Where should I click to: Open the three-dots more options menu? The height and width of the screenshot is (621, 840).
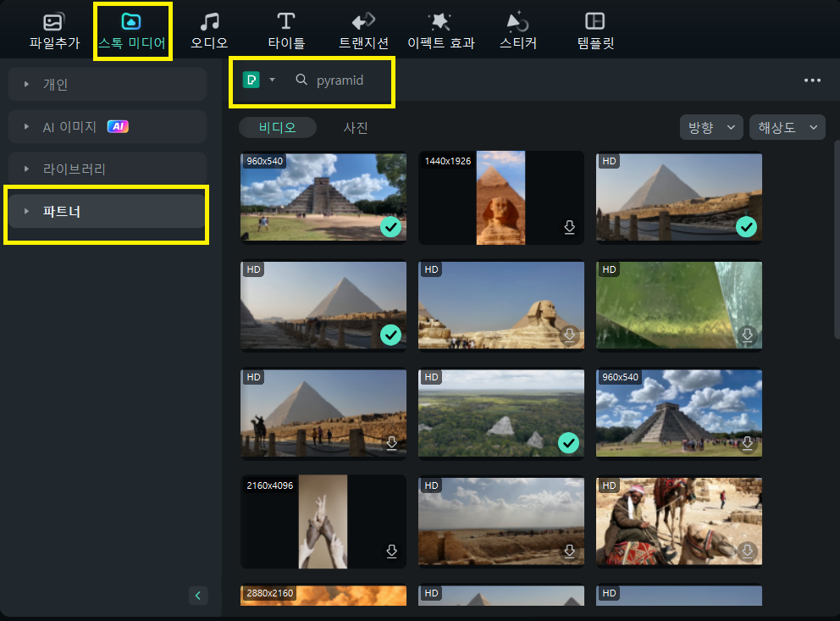pos(812,80)
